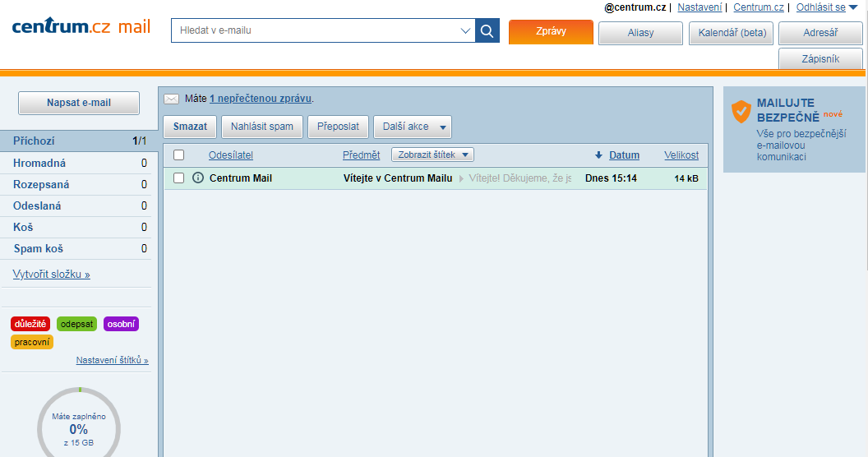Click the Nastavení štítků link
This screenshot has height=457, width=868.
coord(112,360)
